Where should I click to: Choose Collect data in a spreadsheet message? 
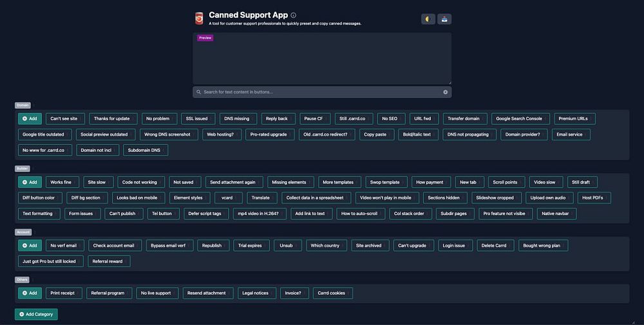pos(316,198)
